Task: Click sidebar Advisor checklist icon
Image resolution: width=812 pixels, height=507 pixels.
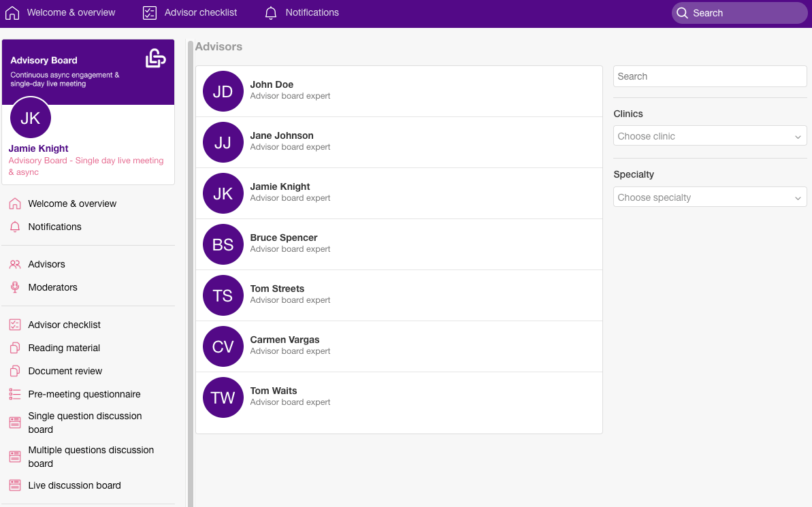Action: pos(15,325)
